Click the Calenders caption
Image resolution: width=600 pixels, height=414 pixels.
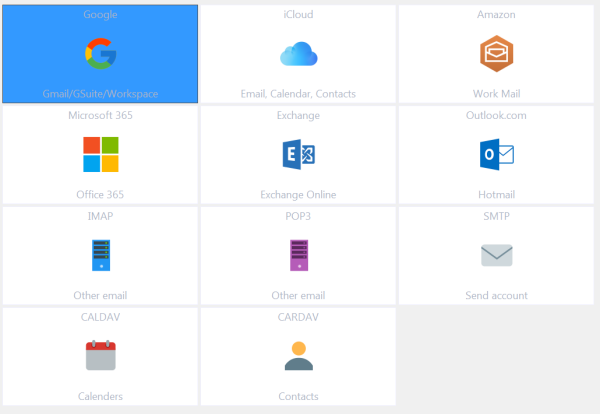tap(100, 396)
